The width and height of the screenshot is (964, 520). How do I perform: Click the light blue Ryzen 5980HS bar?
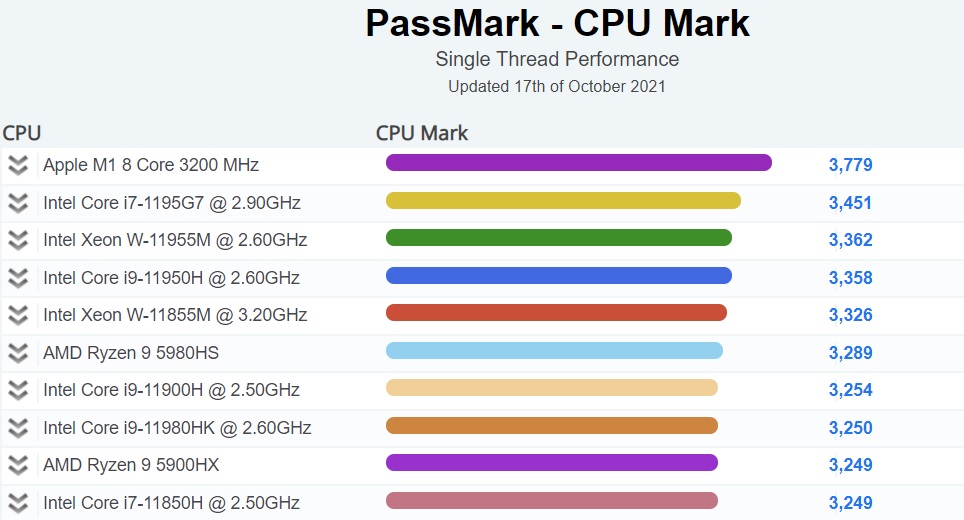[554, 350]
